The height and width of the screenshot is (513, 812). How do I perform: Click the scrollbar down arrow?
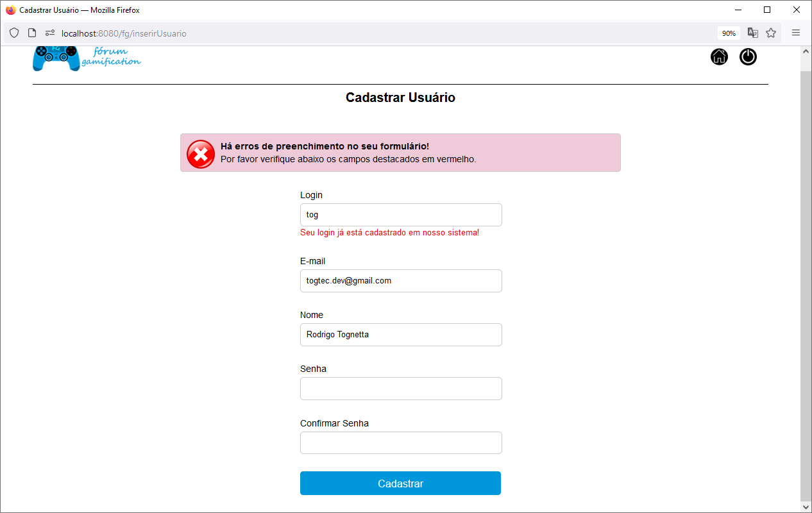pyautogui.click(x=806, y=507)
